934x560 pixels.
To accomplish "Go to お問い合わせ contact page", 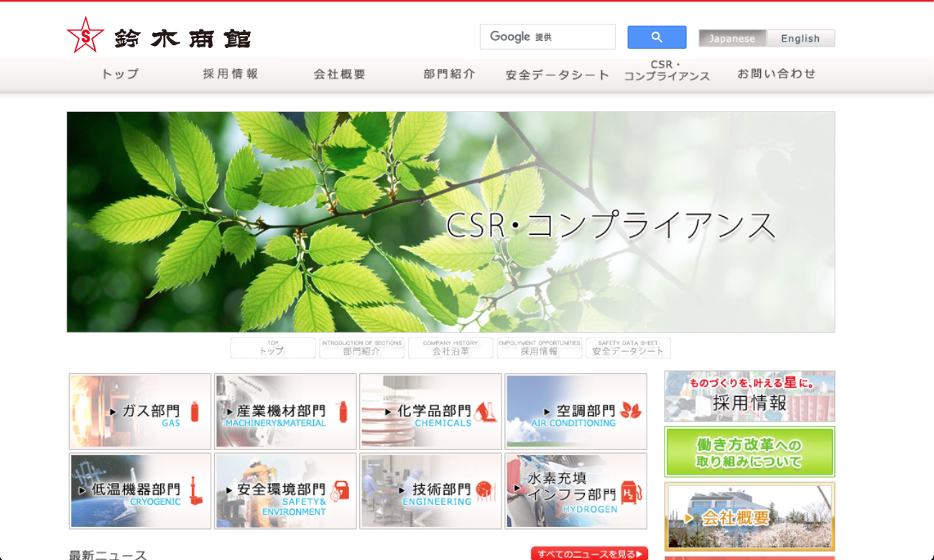I will (x=776, y=74).
